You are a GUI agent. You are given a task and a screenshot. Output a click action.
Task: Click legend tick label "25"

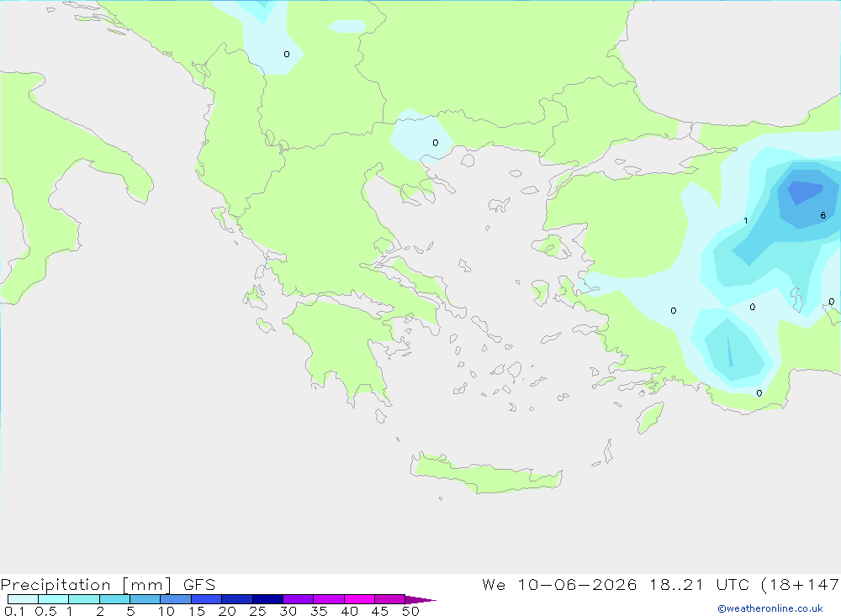coord(257,611)
